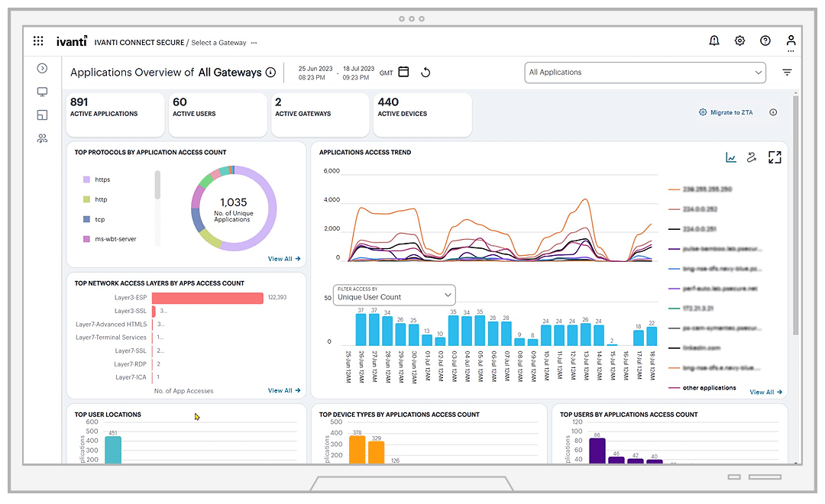Viewport: 825px width, 504px height.
Task: Toggle the other applications legend entry
Action: (x=702, y=388)
